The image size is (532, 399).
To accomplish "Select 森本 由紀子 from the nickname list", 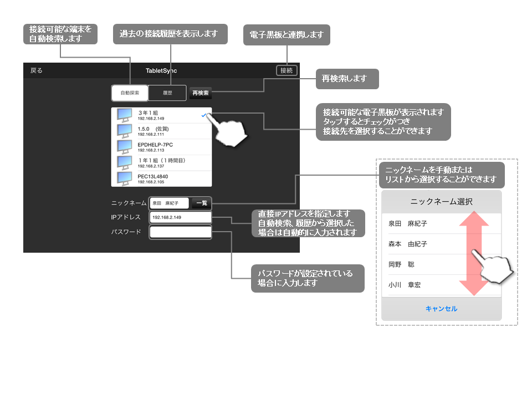I will pyautogui.click(x=410, y=244).
